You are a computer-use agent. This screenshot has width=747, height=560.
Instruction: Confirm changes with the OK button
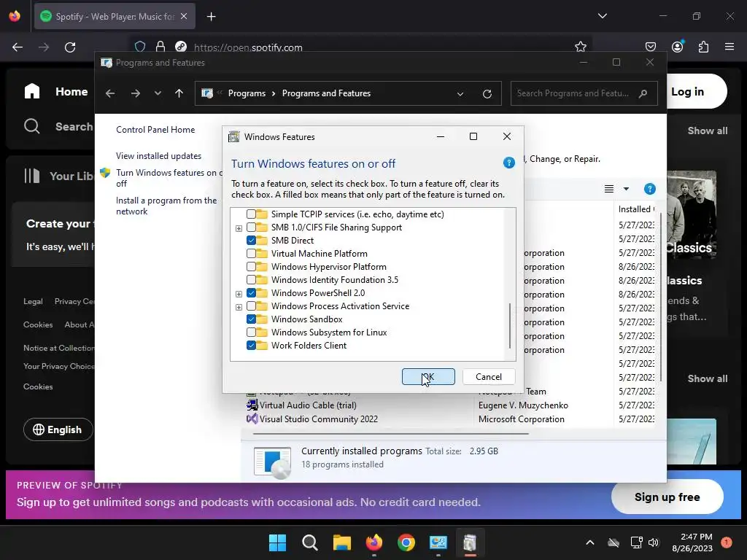(428, 377)
